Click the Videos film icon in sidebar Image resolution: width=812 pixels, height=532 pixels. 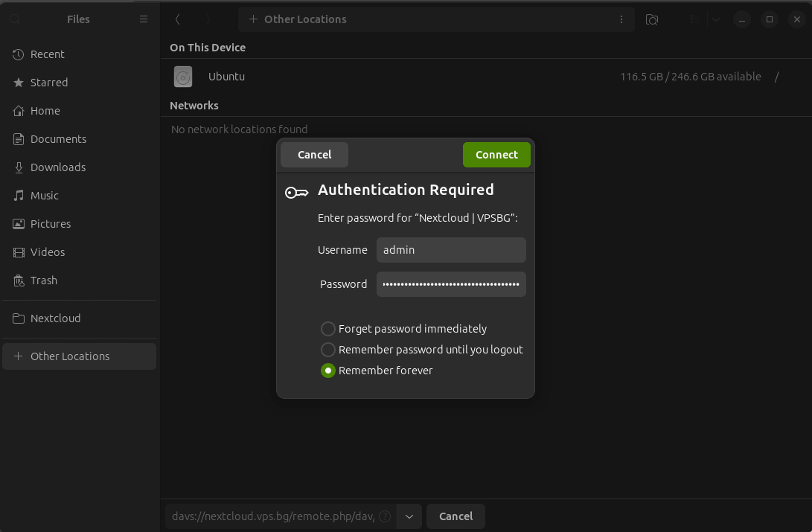pos(19,252)
